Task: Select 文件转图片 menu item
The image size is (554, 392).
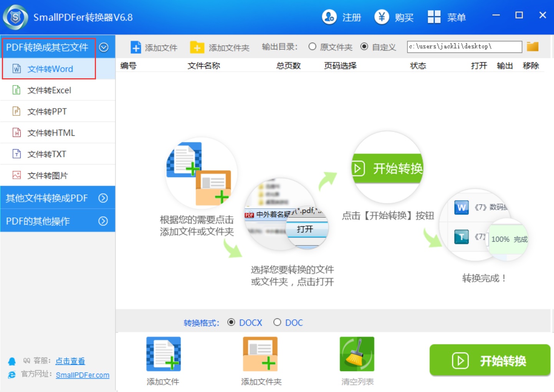Action: click(x=58, y=175)
